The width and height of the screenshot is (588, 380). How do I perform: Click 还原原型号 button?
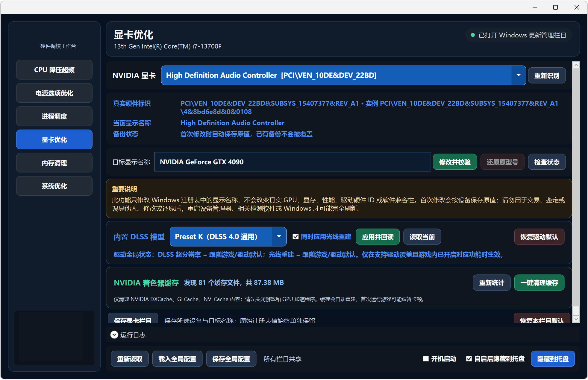pos(502,162)
